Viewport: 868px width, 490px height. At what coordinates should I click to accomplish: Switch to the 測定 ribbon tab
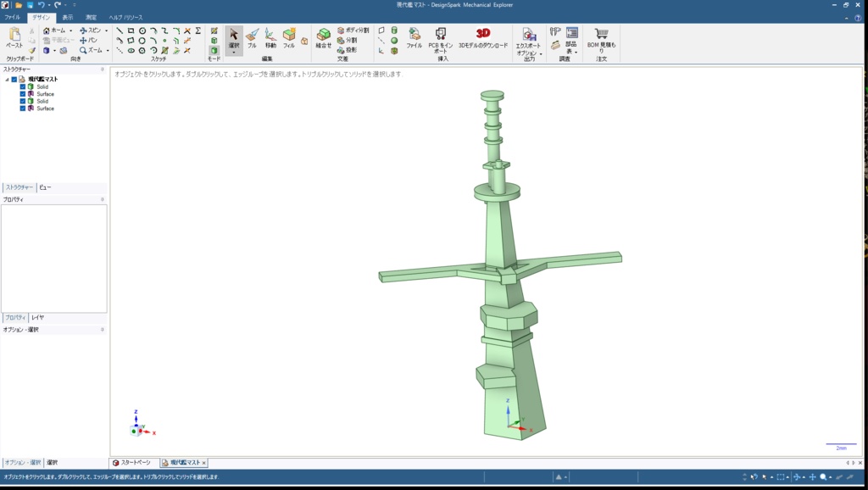tap(91, 17)
